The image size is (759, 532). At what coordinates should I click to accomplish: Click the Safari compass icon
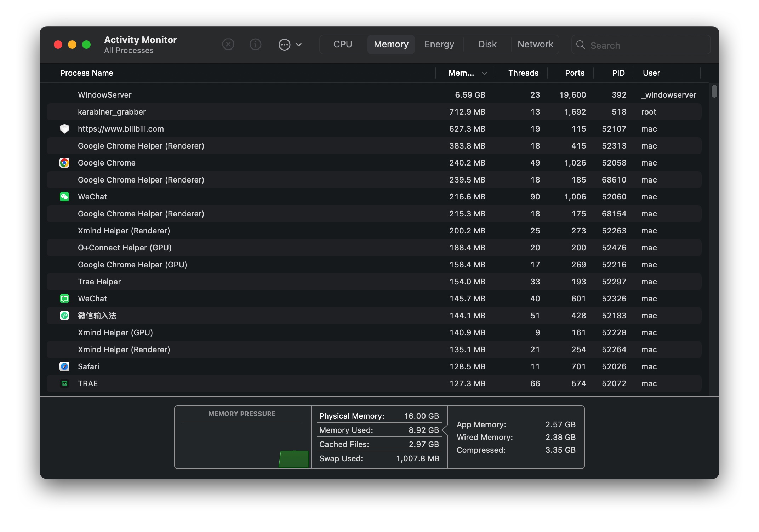click(x=64, y=366)
